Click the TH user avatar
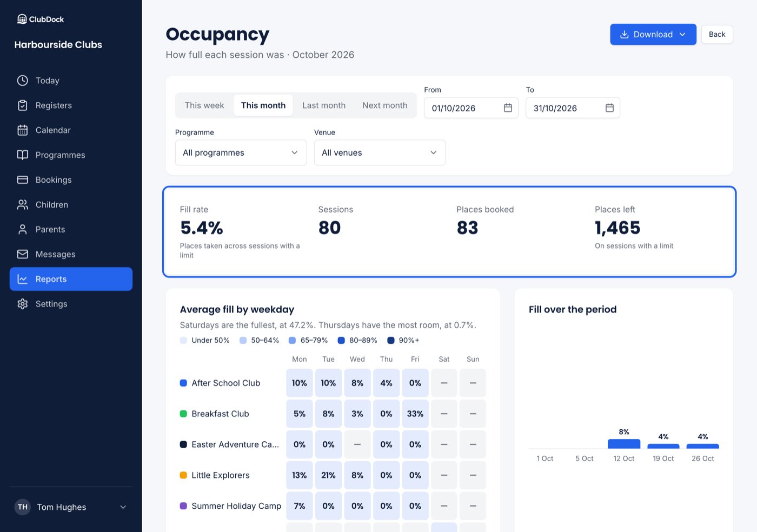Image resolution: width=757 pixels, height=532 pixels. pos(23,507)
